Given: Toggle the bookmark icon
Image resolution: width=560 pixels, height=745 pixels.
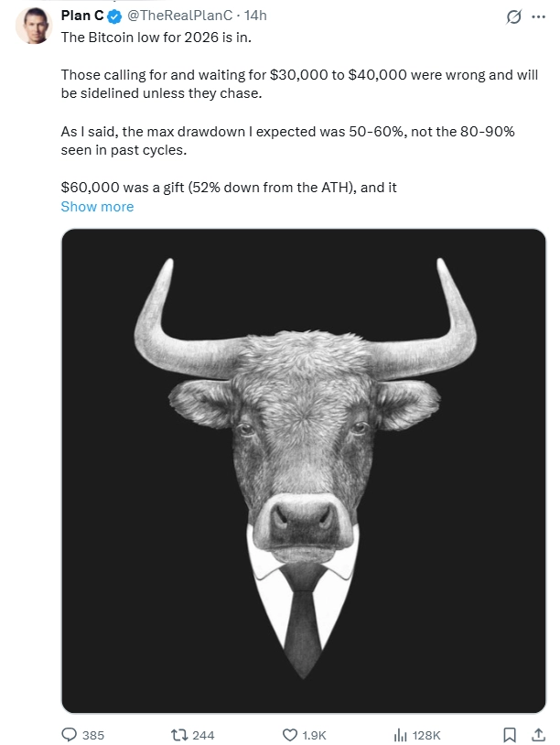Looking at the screenshot, I should (x=511, y=734).
